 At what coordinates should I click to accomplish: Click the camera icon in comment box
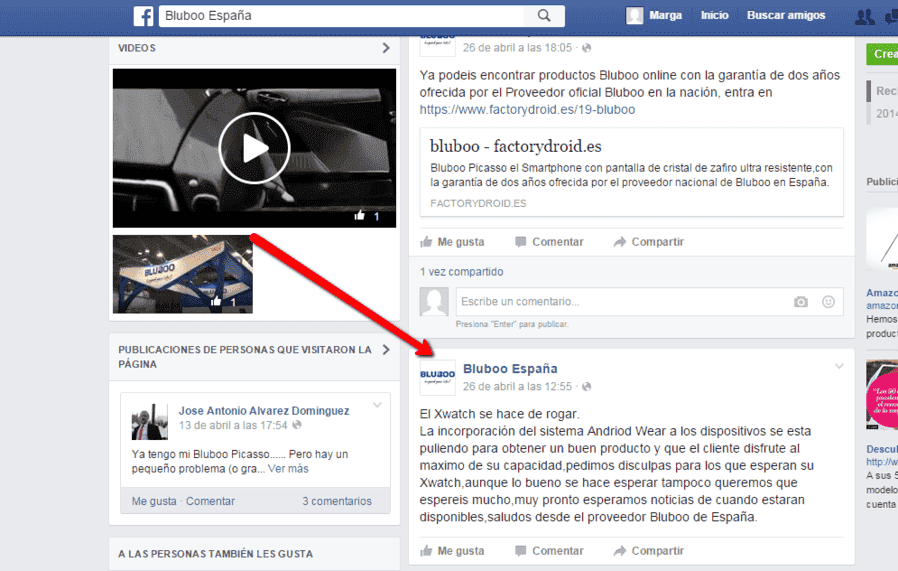click(x=801, y=302)
